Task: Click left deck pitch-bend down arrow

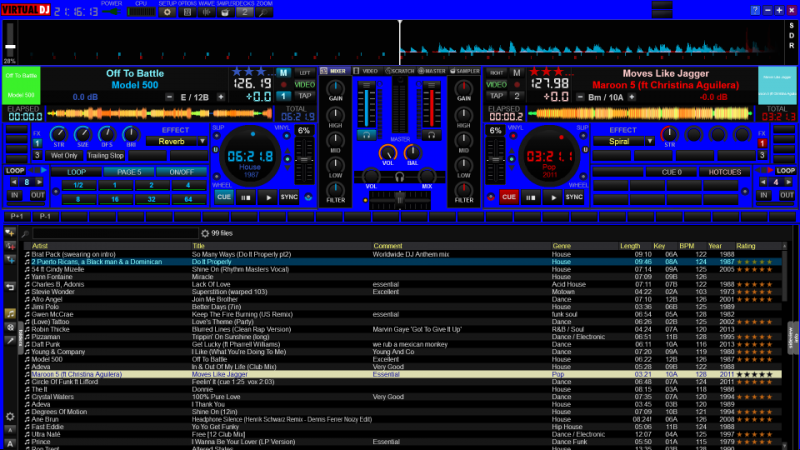Action: 287,167
